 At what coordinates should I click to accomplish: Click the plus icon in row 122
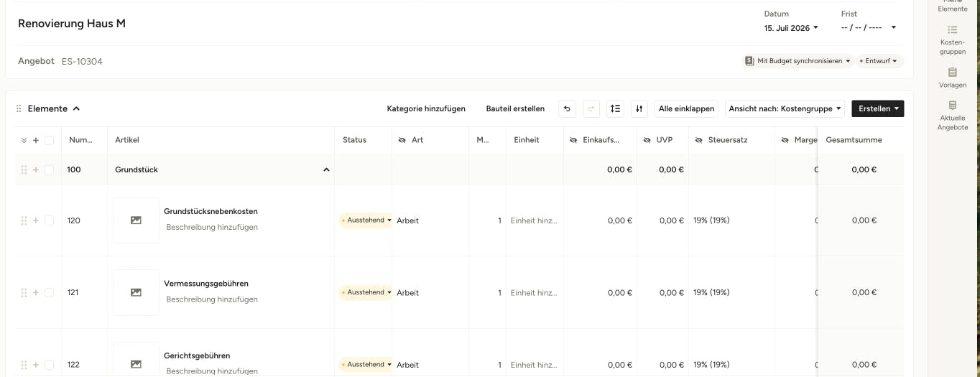(x=36, y=364)
